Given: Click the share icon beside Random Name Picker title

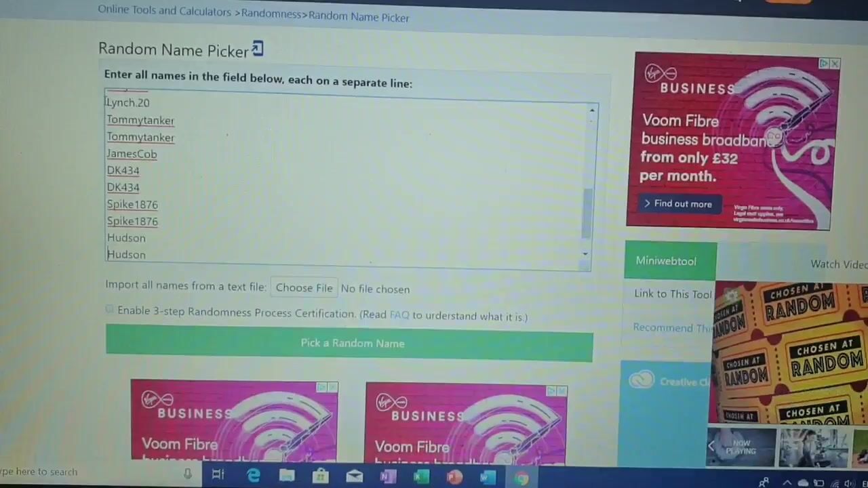Looking at the screenshot, I should [x=258, y=49].
